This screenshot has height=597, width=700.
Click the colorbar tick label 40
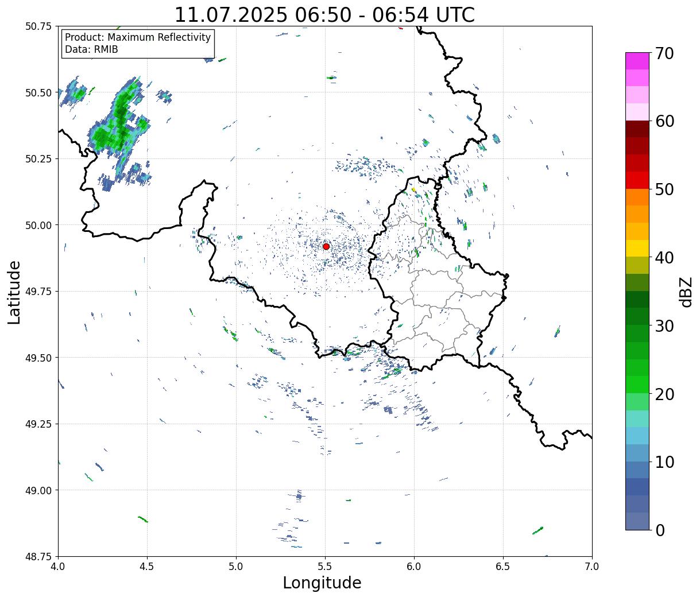664,257
